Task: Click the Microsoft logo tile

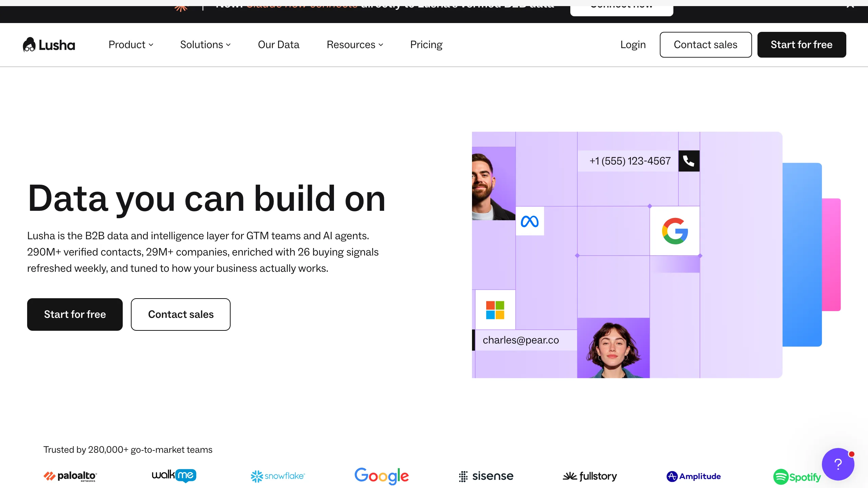Action: [495, 310]
